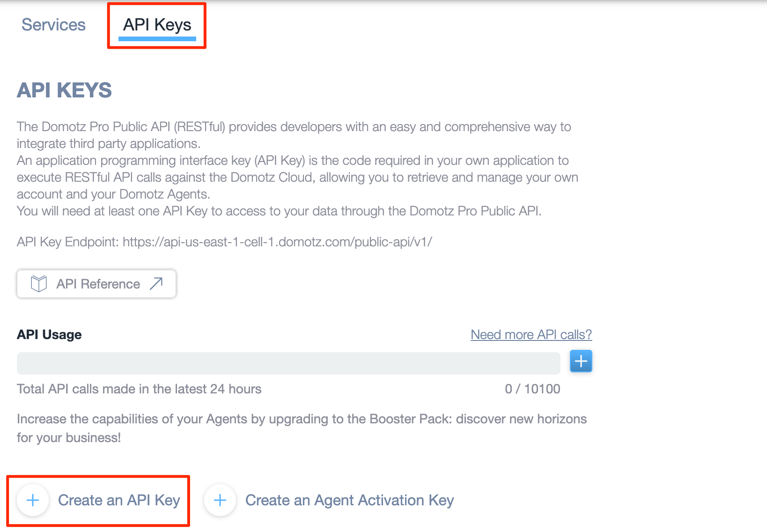Click the Booster Pack upgrade description text
The height and width of the screenshot is (532, 767).
pos(302,428)
